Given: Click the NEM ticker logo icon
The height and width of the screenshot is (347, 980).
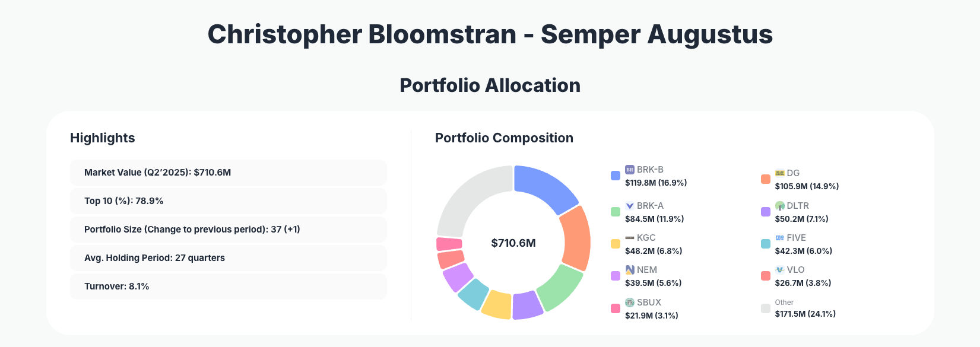Looking at the screenshot, I should click(630, 270).
